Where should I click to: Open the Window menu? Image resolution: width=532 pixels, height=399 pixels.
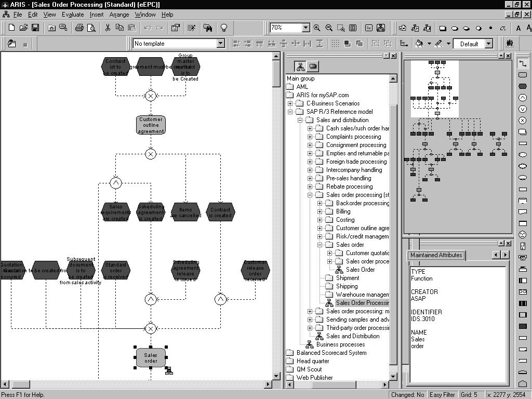(145, 15)
